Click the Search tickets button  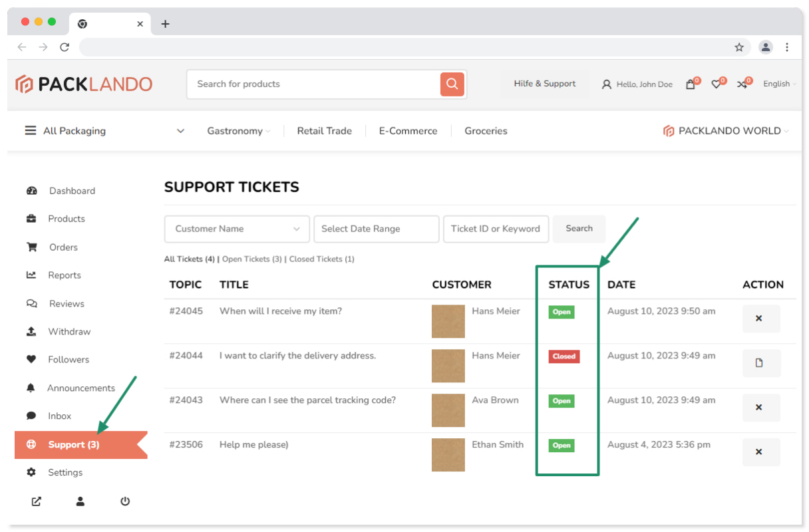click(x=579, y=229)
